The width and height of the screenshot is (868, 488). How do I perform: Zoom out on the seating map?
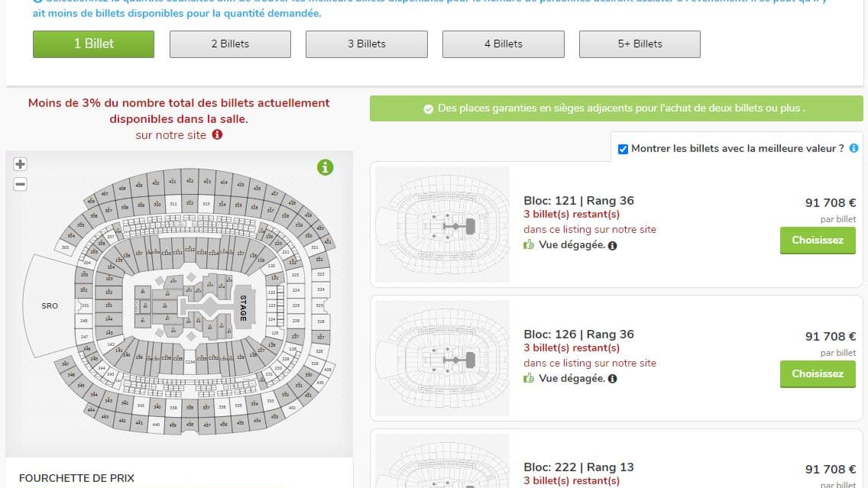point(21,184)
